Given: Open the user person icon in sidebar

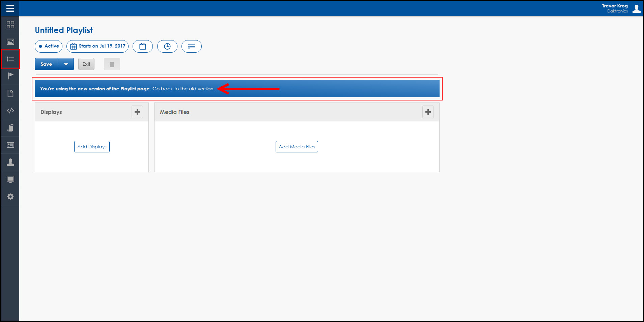Looking at the screenshot, I should [10, 162].
